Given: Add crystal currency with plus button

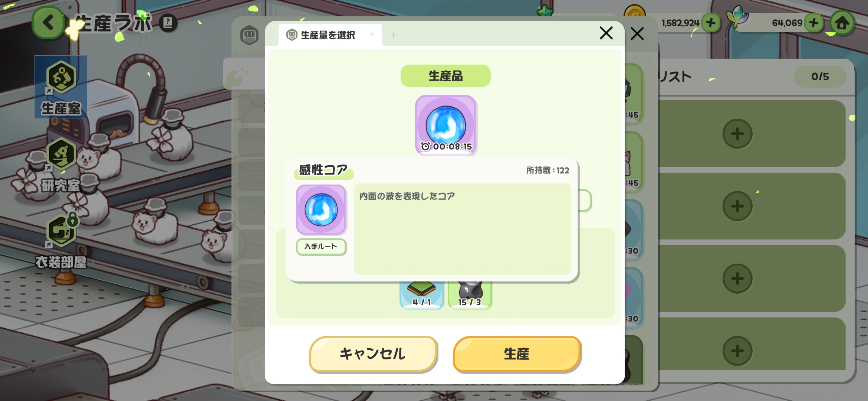Looking at the screenshot, I should [813, 23].
